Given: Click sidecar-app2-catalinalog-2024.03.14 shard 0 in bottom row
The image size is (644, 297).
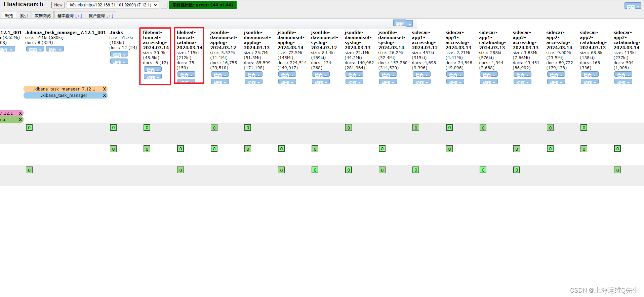Looking at the screenshot, I should 617,170.
